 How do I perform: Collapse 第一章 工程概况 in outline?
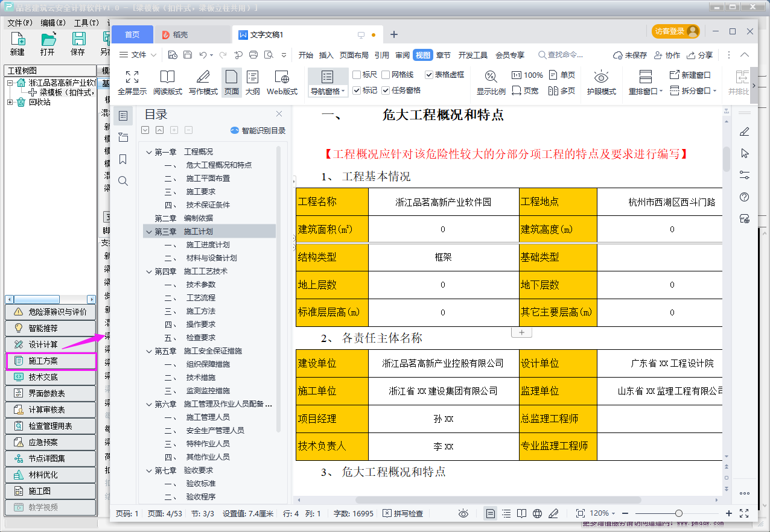coord(149,152)
